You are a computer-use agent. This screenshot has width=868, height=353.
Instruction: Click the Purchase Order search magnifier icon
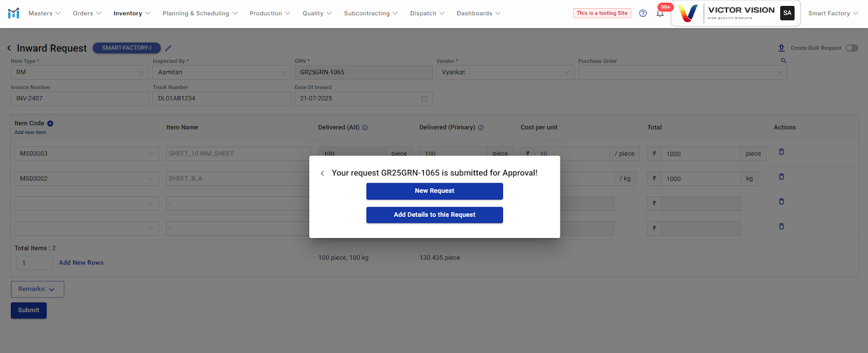coord(783,61)
